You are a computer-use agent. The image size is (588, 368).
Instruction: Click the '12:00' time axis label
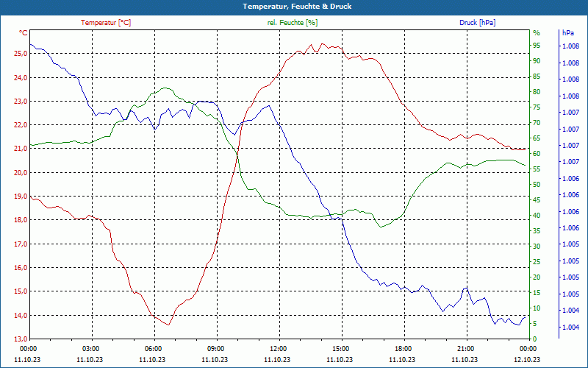click(x=277, y=348)
